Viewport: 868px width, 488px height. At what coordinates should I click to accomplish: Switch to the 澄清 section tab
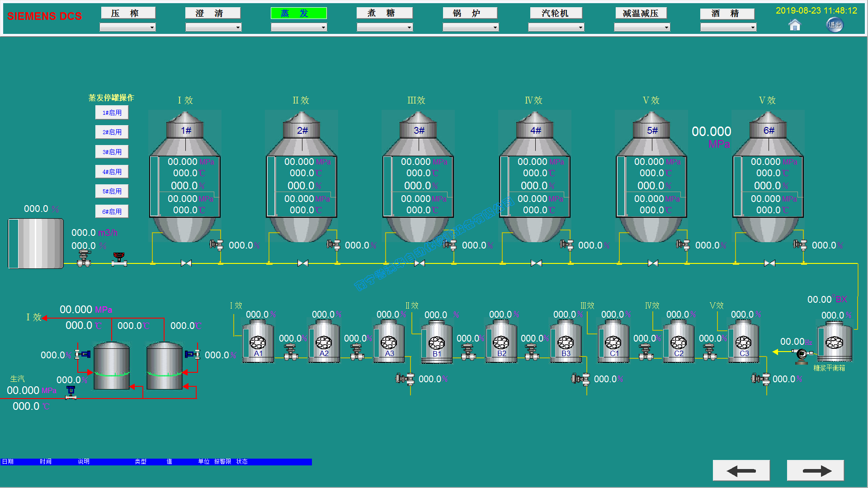click(x=212, y=13)
